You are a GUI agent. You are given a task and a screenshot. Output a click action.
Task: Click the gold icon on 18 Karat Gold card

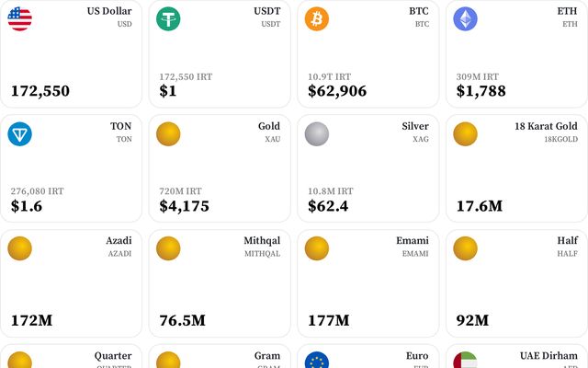point(465,134)
